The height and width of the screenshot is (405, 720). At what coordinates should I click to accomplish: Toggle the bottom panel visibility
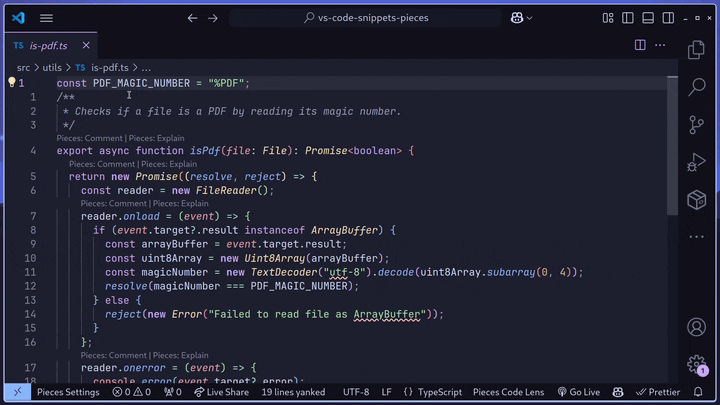648,18
